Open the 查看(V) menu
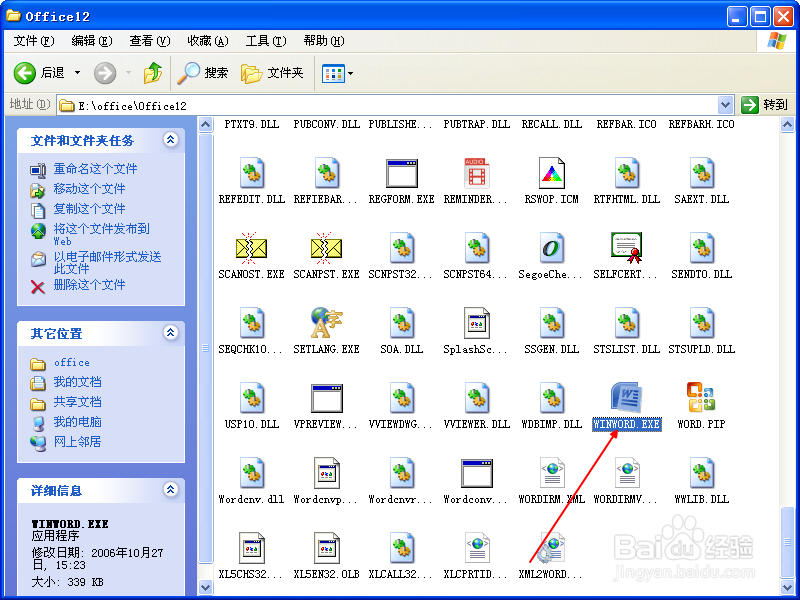Viewport: 800px width, 600px height. pyautogui.click(x=149, y=41)
